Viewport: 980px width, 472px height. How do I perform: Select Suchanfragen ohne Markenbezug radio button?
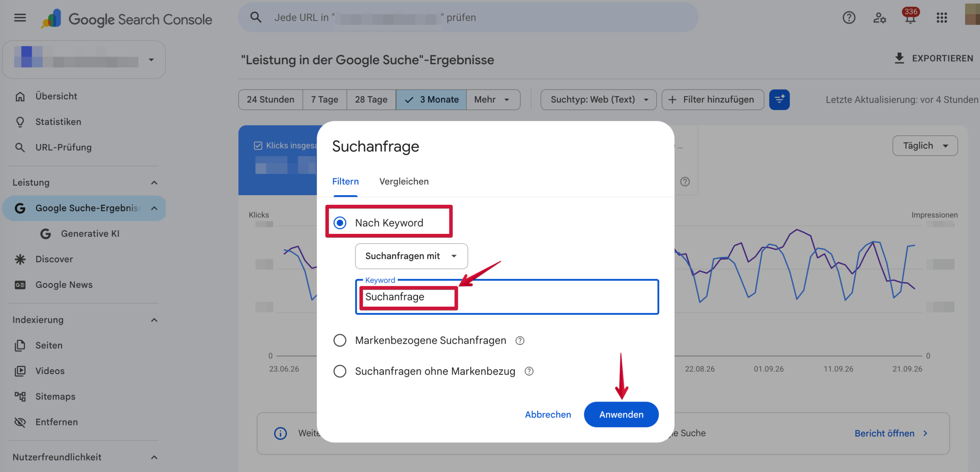tap(340, 371)
